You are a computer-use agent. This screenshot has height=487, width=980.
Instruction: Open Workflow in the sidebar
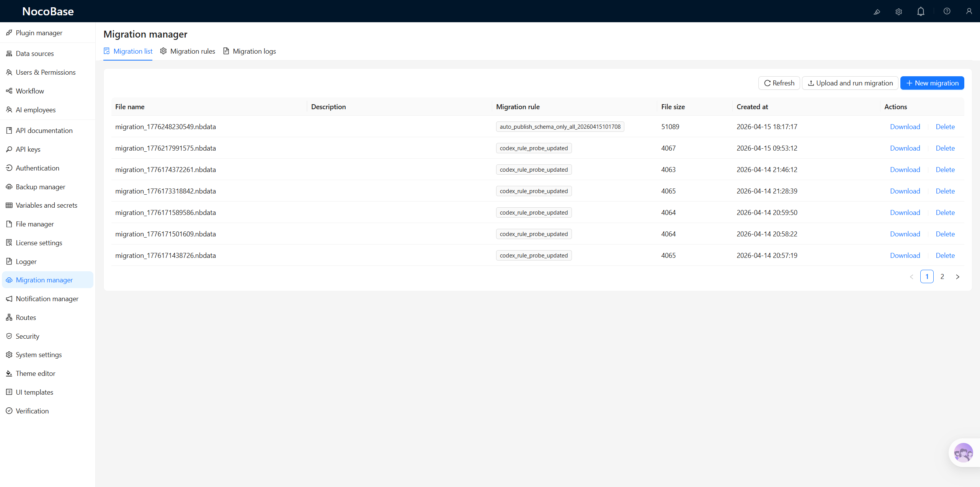[30, 91]
